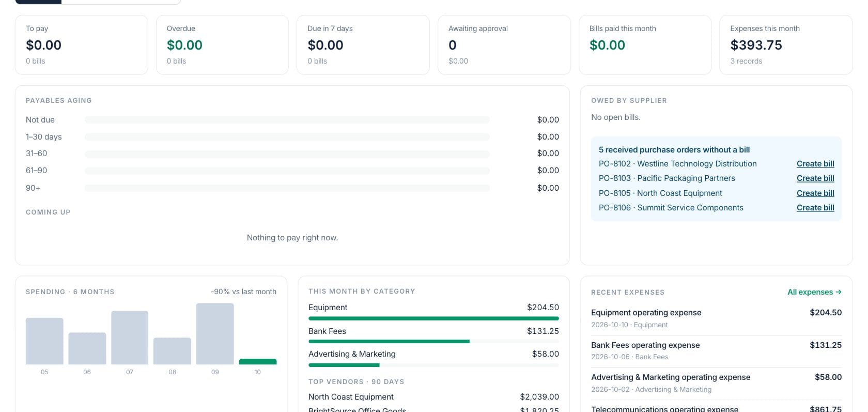Click the month 09 spending bar
868x412 pixels.
pos(215,334)
